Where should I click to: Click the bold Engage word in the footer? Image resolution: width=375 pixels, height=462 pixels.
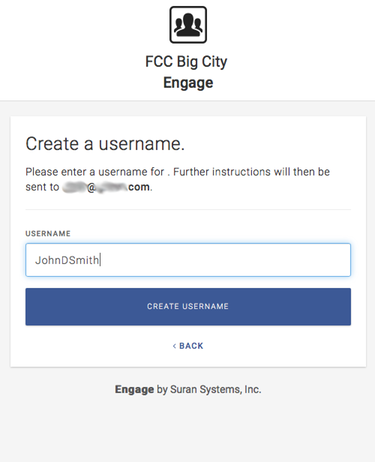point(134,389)
